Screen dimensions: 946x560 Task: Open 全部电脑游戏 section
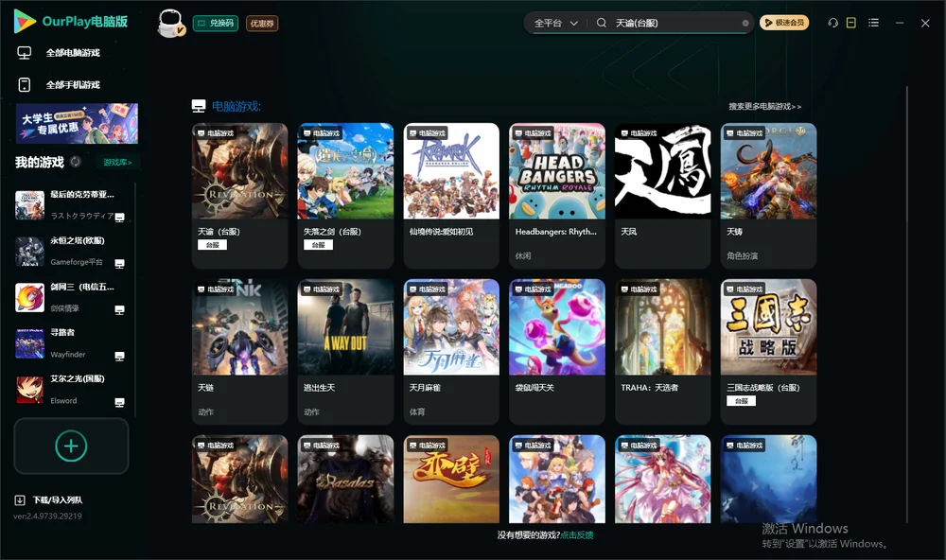[x=73, y=53]
